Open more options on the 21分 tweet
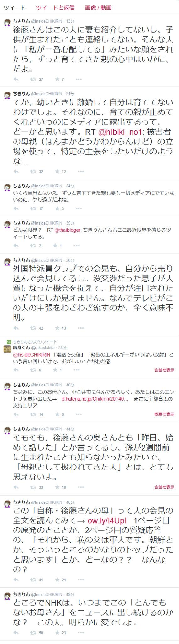This screenshot has width=179, height=644. click(x=81, y=171)
